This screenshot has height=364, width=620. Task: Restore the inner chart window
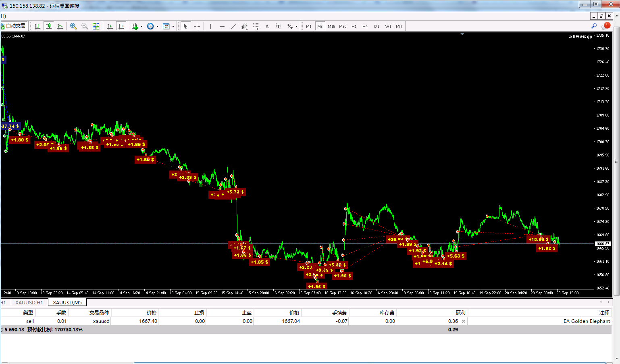pyautogui.click(x=601, y=16)
